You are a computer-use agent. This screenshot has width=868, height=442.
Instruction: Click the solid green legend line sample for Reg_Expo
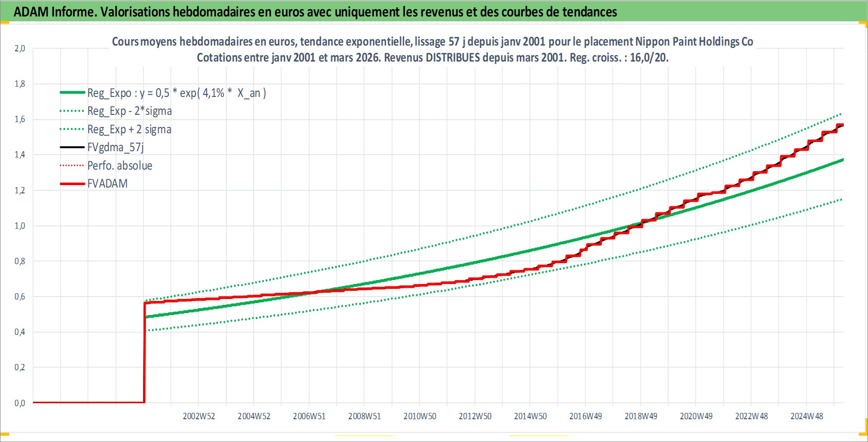point(72,93)
